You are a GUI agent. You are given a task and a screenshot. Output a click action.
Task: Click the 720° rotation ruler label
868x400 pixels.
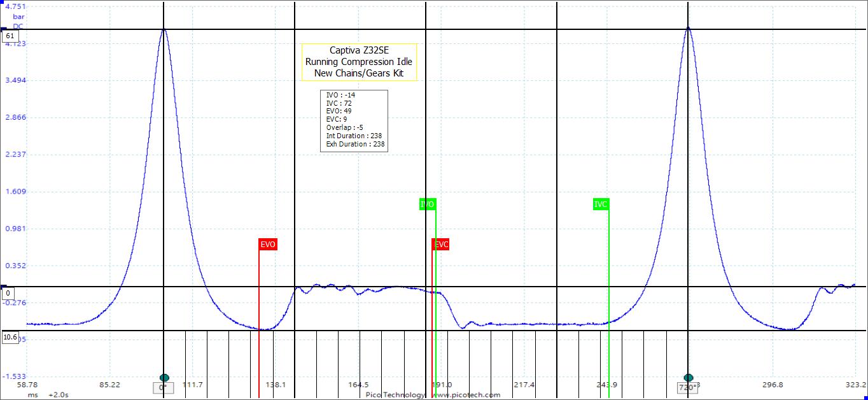click(688, 387)
